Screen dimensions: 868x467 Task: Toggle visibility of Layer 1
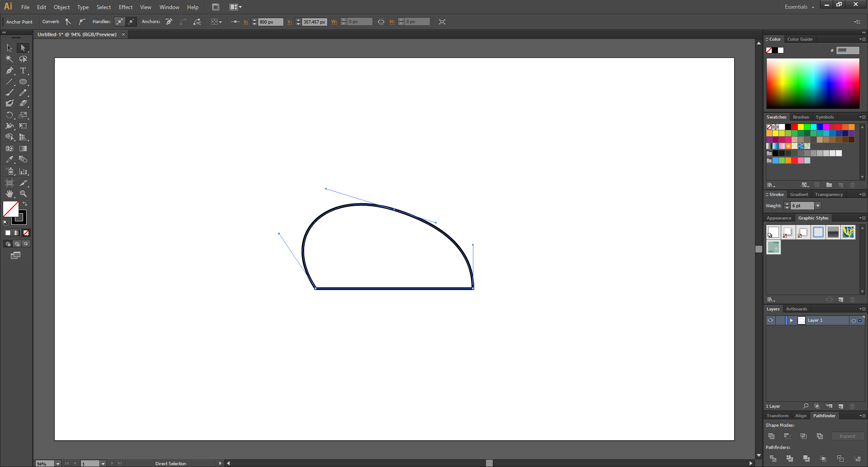tap(770, 320)
